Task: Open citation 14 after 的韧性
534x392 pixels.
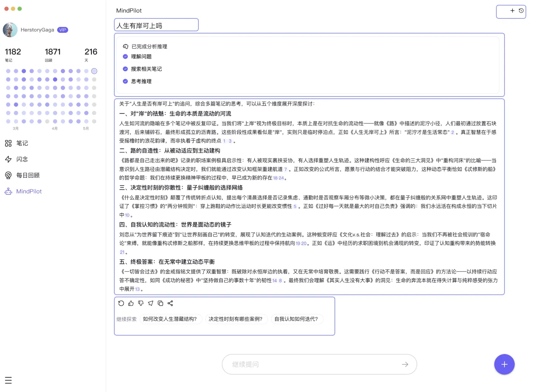Action: pos(275,281)
